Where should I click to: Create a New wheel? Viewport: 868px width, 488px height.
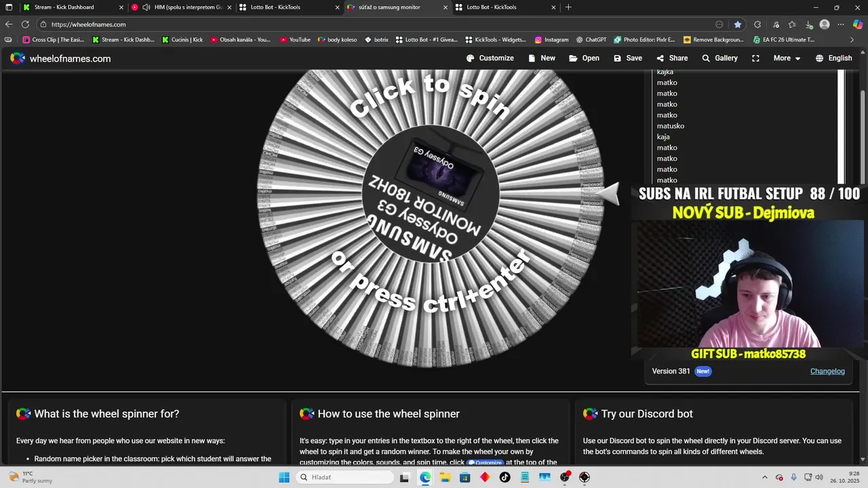(541, 58)
